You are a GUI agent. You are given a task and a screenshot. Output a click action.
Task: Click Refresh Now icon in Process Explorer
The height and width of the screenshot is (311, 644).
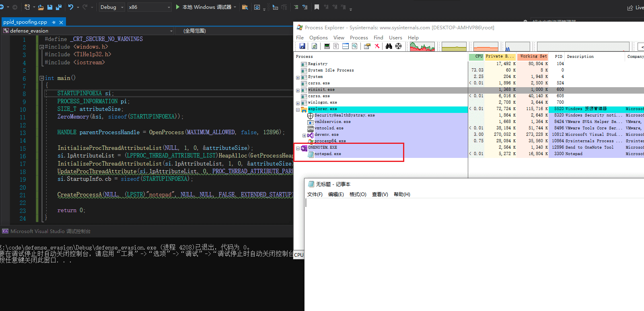(315, 46)
